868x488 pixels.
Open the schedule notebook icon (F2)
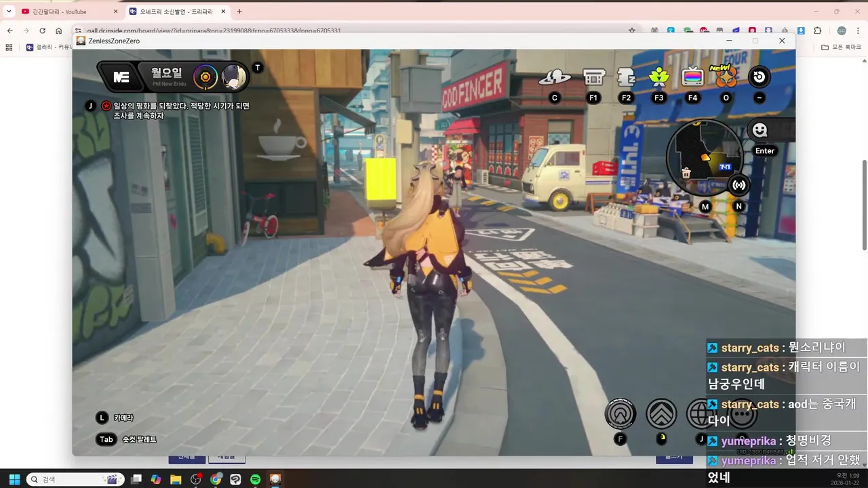point(626,77)
